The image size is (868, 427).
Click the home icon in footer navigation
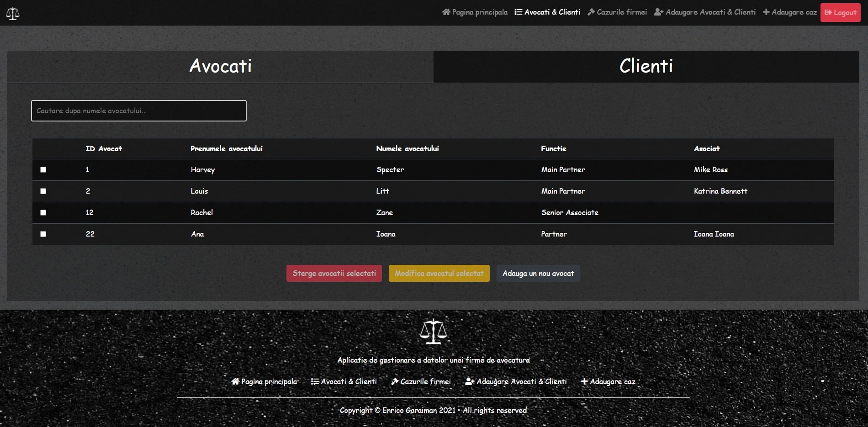pyautogui.click(x=236, y=381)
